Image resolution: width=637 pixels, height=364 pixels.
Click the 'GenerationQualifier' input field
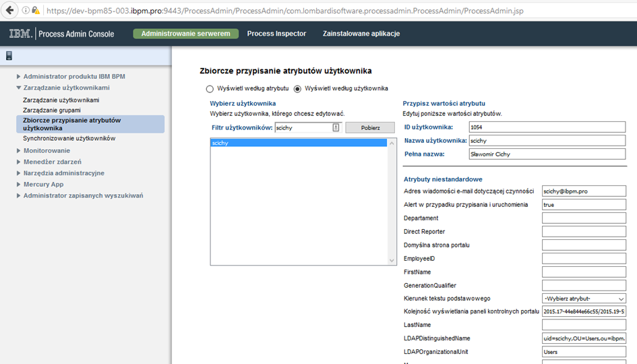[584, 284]
